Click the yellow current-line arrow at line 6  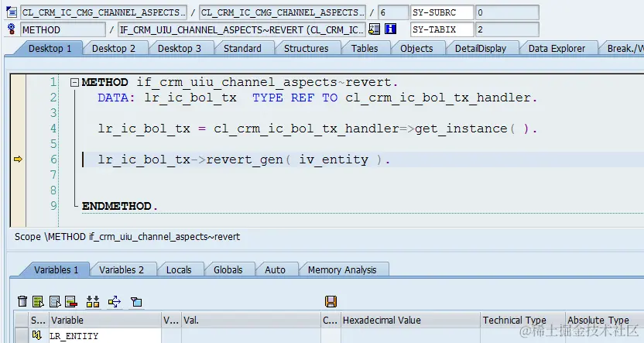click(x=18, y=159)
